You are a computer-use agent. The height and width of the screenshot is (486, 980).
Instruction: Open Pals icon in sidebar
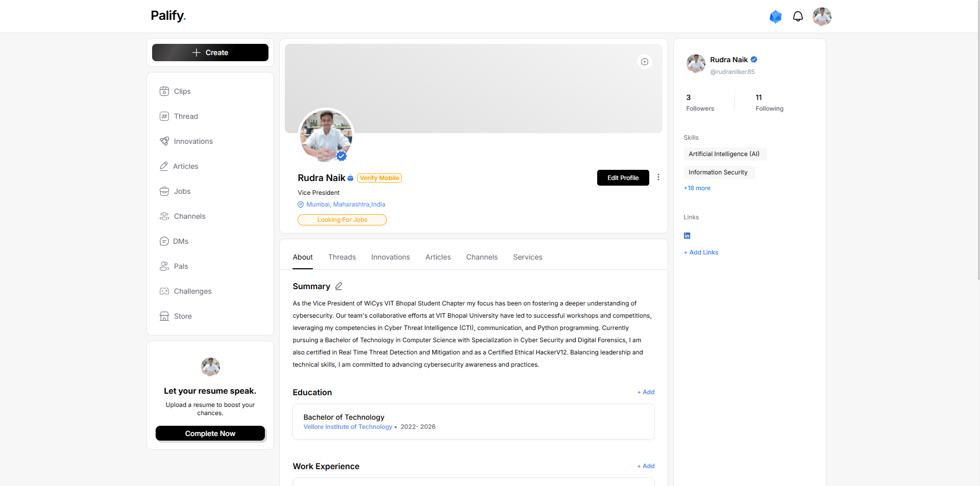click(x=164, y=266)
